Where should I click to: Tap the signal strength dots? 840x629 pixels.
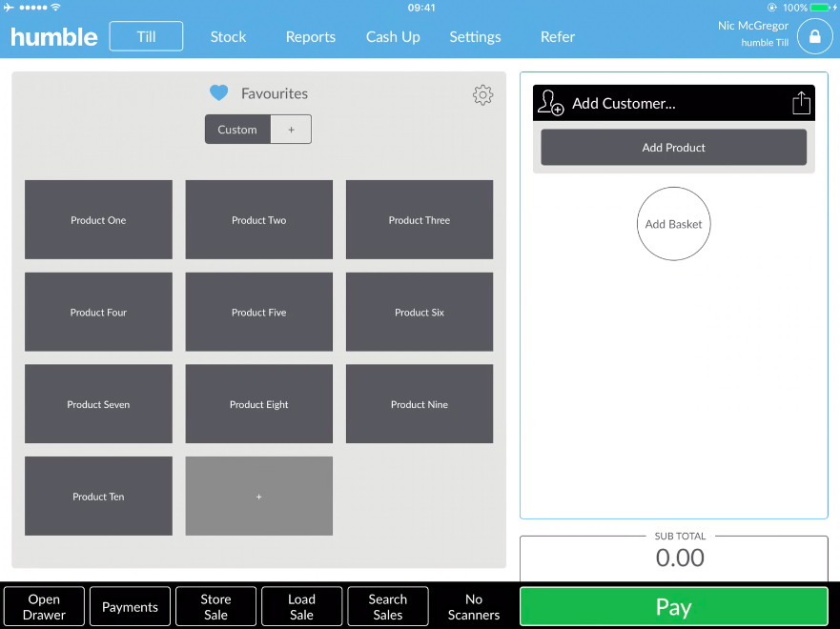click(32, 8)
